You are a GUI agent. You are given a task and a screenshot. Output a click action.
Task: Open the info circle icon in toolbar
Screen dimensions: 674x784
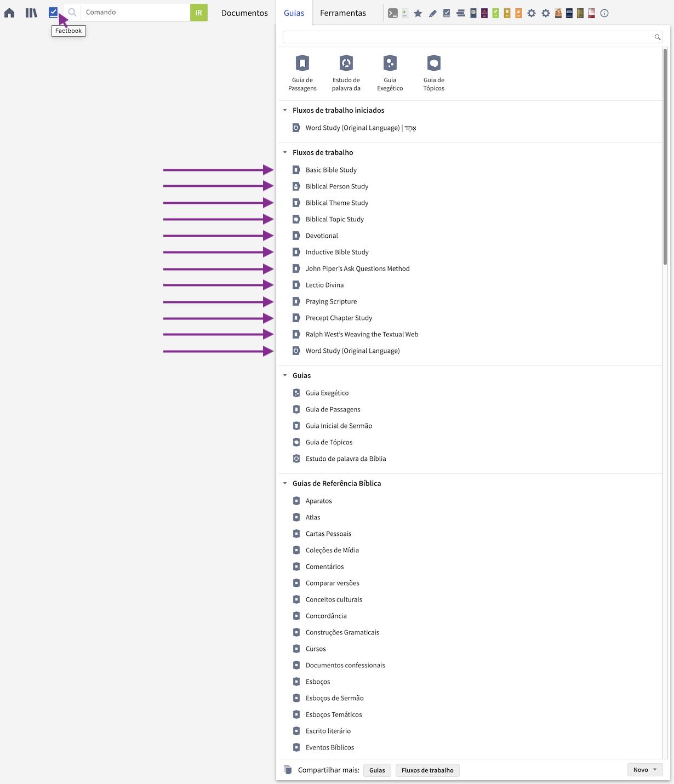pos(604,13)
